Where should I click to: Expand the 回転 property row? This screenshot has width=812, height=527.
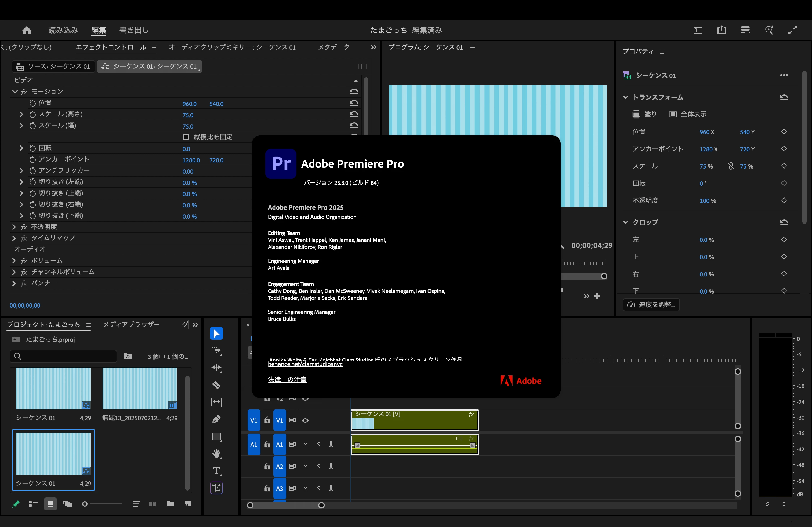pos(21,148)
